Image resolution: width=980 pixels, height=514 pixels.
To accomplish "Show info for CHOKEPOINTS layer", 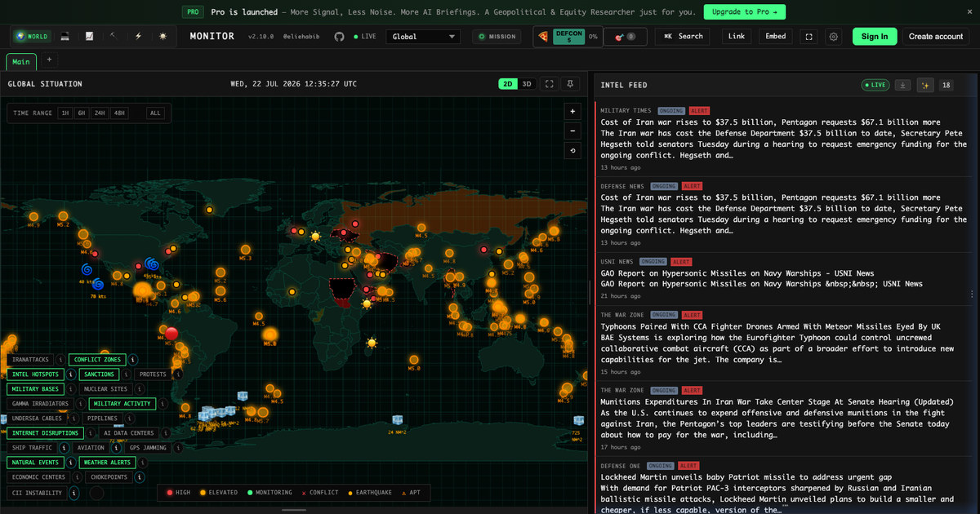I will coord(140,477).
